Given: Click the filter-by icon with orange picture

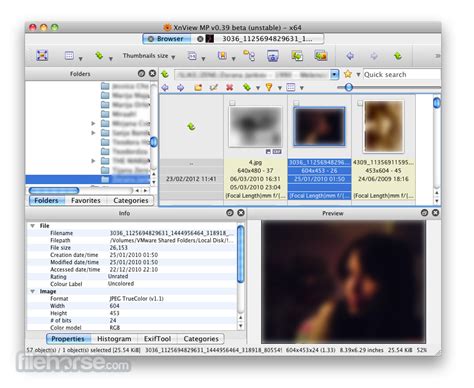Looking at the screenshot, I should [x=222, y=56].
